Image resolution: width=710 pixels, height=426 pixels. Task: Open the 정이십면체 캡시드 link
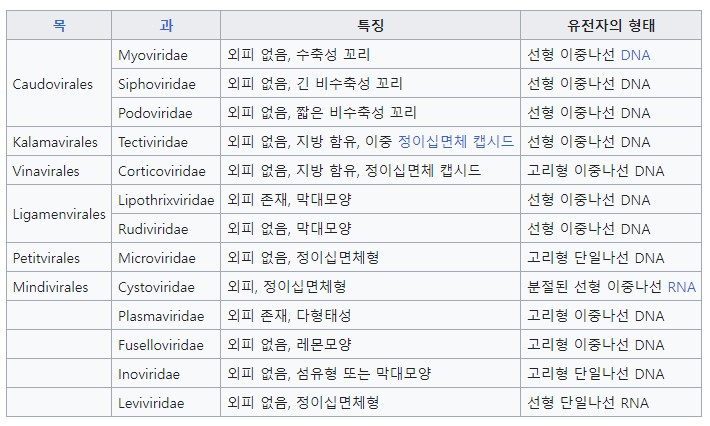[456, 142]
